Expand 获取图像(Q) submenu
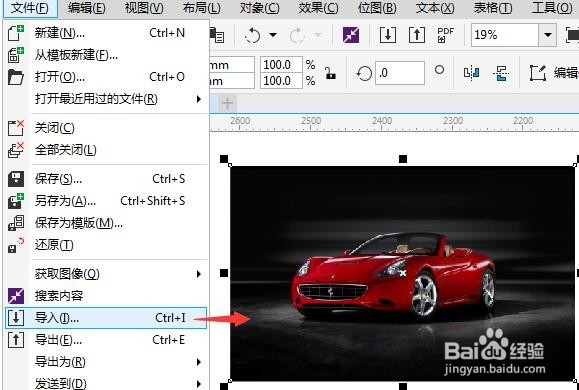This screenshot has height=390, width=579. pos(106,274)
